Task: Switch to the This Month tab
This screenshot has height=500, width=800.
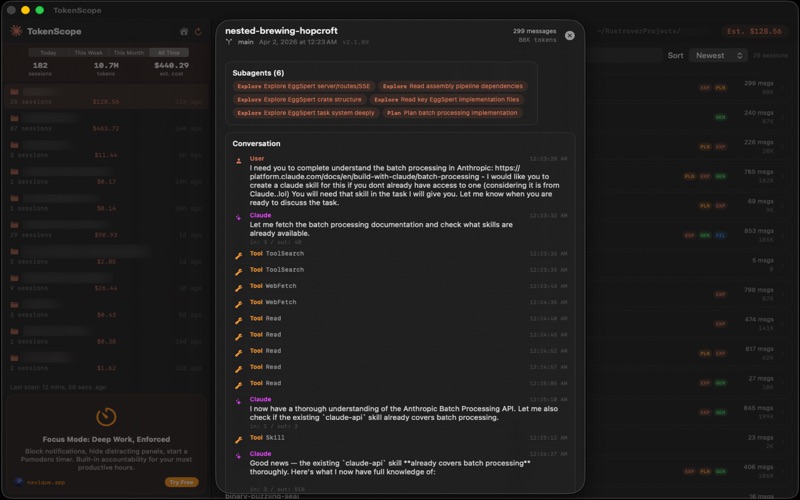Action: (x=129, y=53)
